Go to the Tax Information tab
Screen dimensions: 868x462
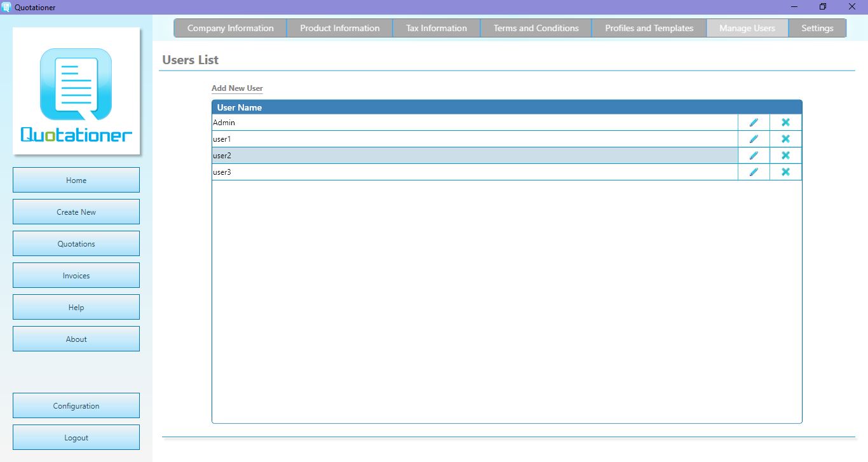pyautogui.click(x=436, y=28)
